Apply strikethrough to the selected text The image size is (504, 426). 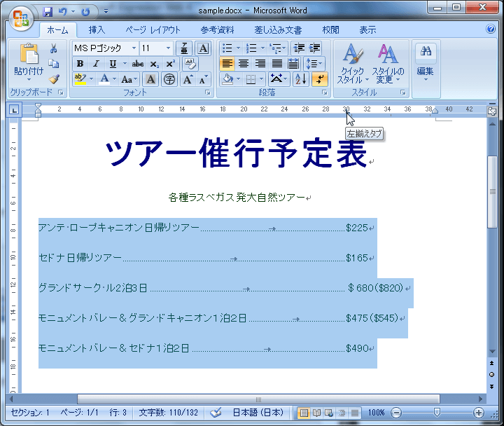coord(138,64)
